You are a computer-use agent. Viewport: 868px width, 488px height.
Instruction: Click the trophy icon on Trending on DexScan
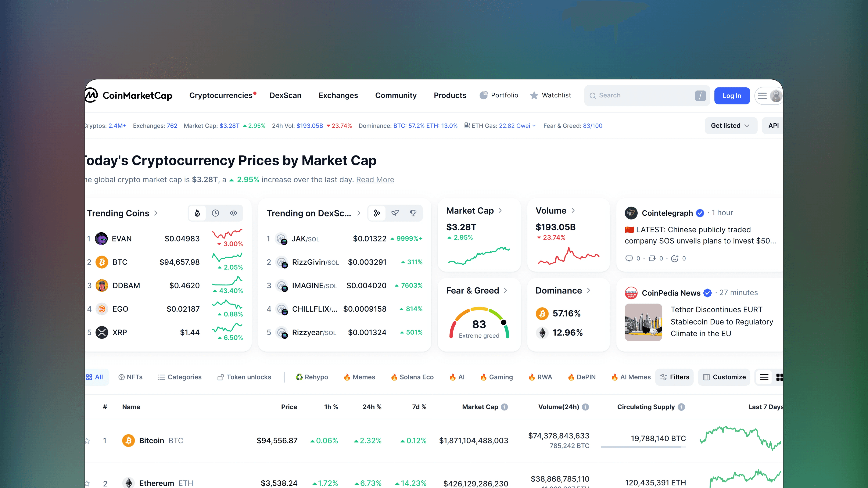tap(413, 213)
